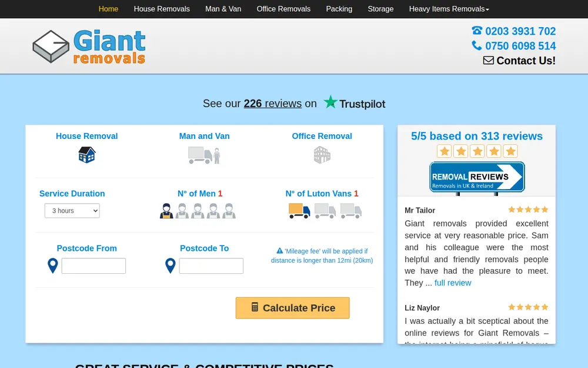Call landline number 0203 3931 702
The image size is (588, 368).
coord(520,31)
